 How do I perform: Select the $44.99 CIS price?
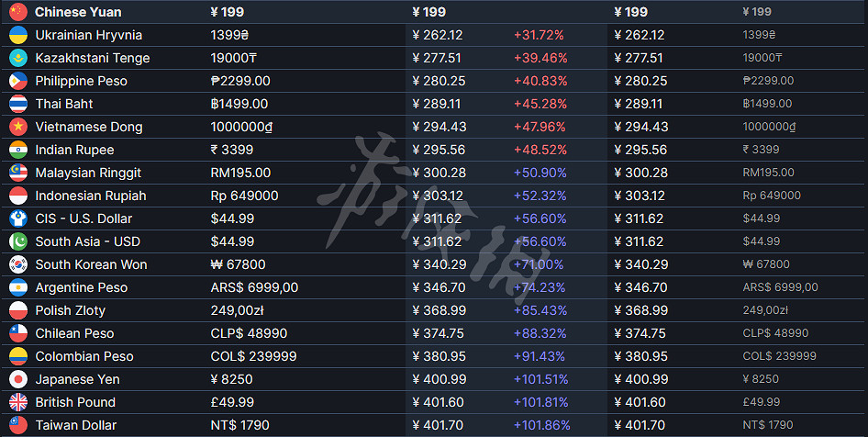click(x=232, y=218)
